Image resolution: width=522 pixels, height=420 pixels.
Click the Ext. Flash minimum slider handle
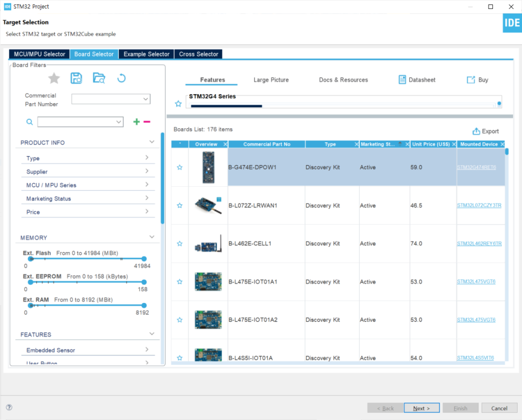[x=31, y=259]
